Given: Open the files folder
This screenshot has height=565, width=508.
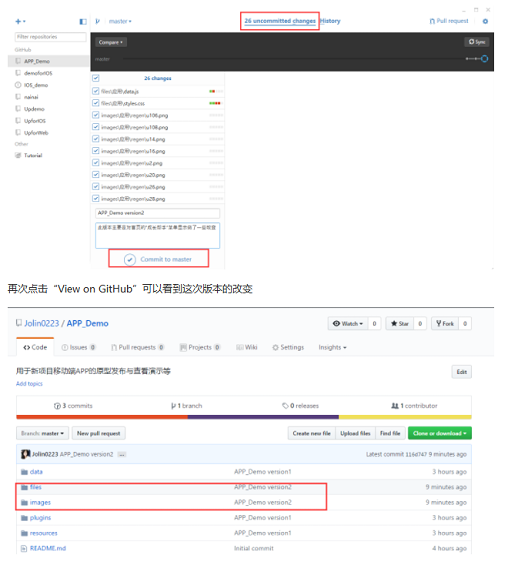Looking at the screenshot, I should pyautogui.click(x=36, y=487).
